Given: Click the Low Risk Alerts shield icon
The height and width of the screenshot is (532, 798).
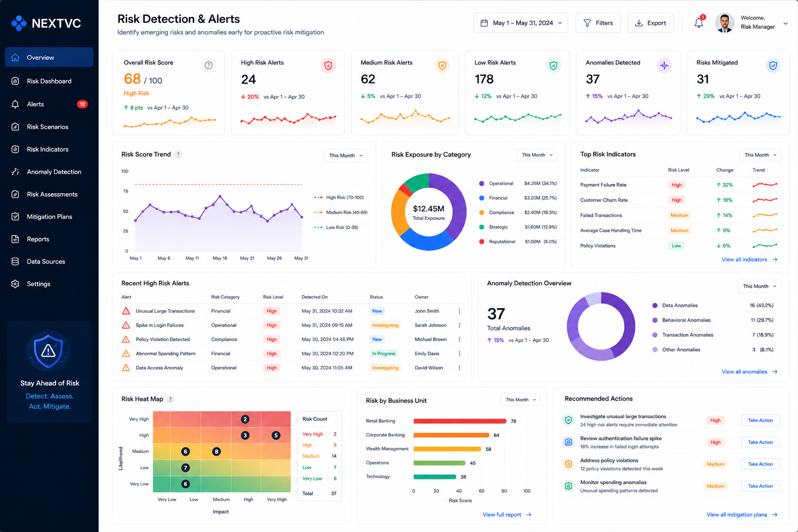Looking at the screenshot, I should click(553, 65).
